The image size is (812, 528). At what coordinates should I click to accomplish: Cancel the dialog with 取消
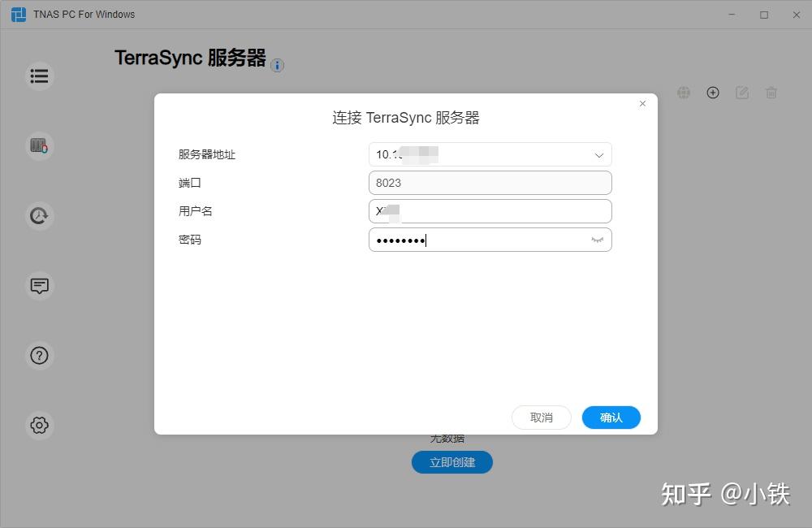tap(541, 417)
